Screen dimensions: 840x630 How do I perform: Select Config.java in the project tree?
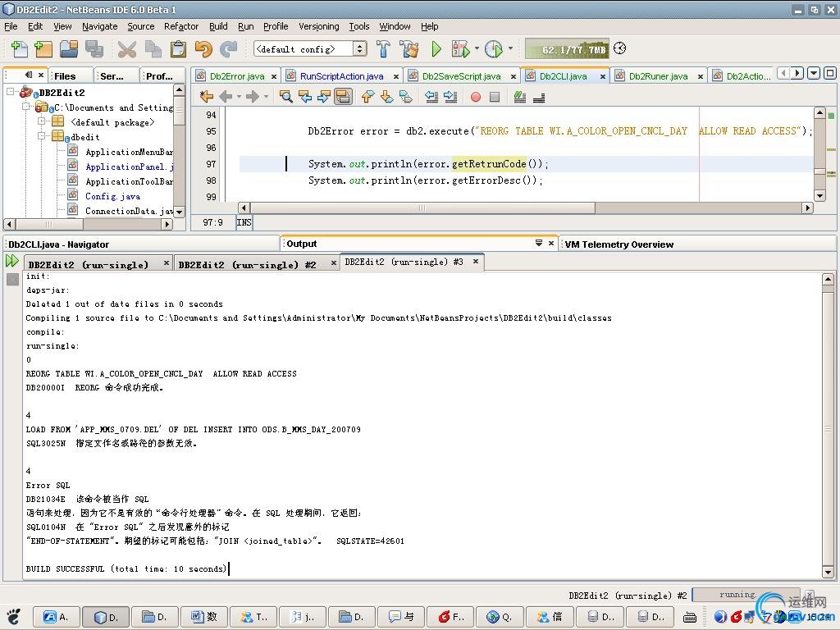[113, 196]
